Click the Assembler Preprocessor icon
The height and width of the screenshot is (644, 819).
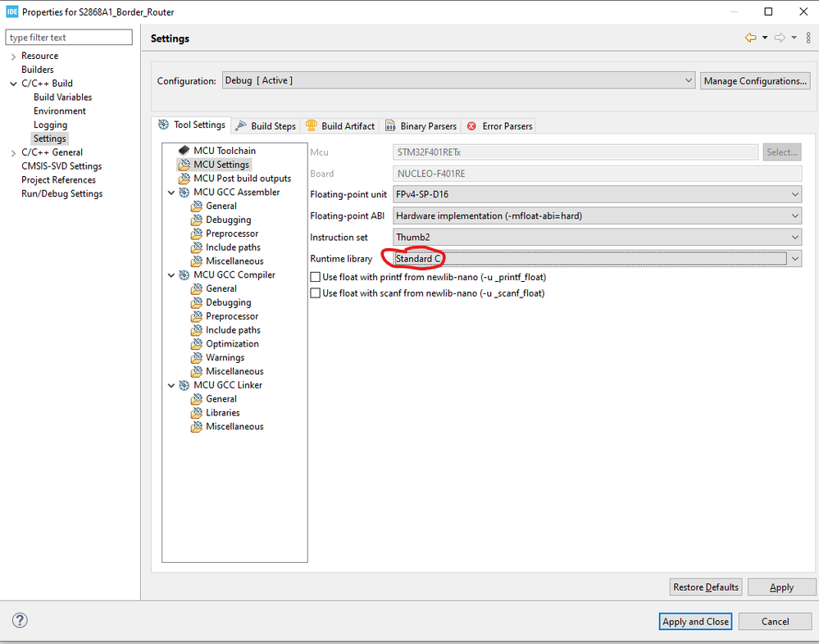pyautogui.click(x=197, y=234)
